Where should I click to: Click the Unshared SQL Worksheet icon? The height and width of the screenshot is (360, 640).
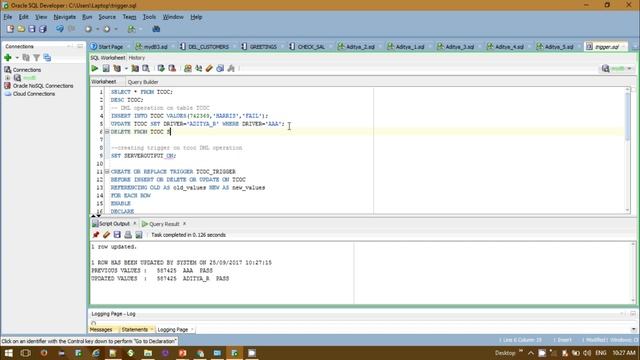(x=187, y=69)
